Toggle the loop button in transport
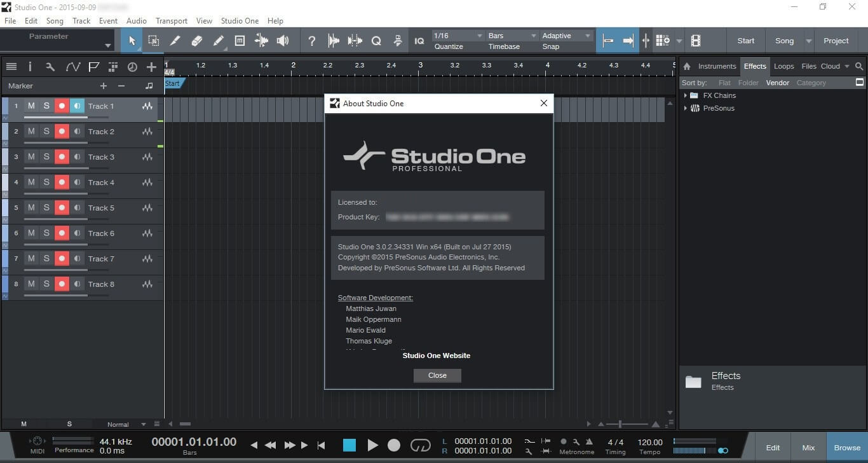 pyautogui.click(x=421, y=445)
